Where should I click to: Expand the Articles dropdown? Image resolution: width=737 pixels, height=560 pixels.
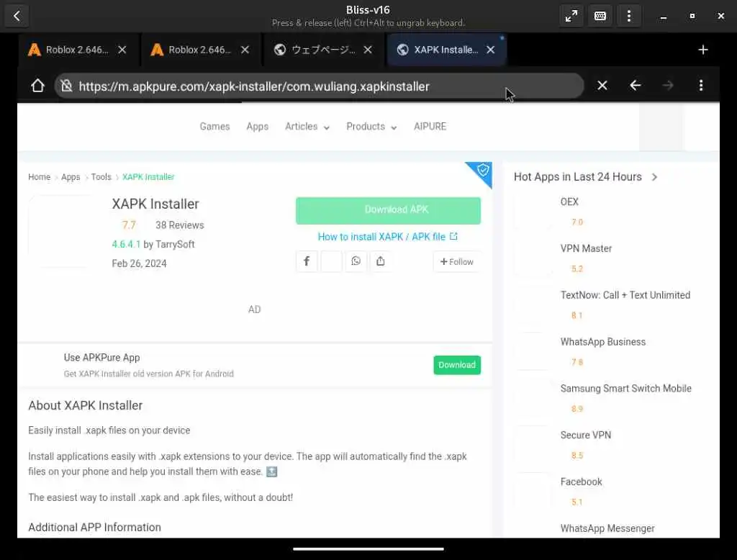[307, 127]
